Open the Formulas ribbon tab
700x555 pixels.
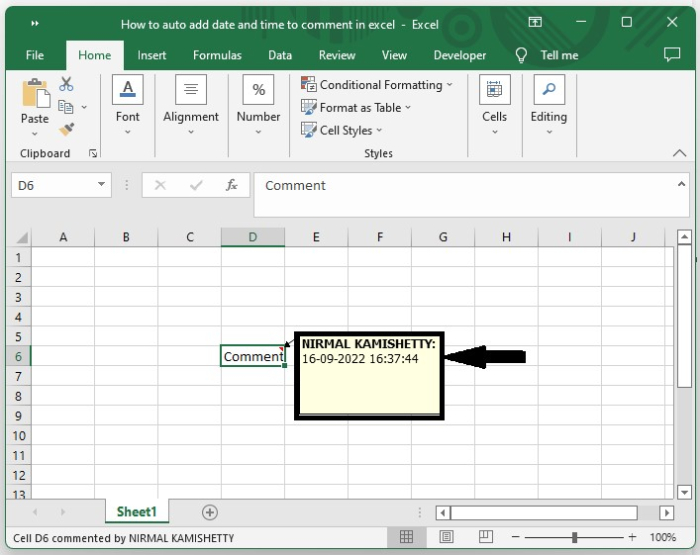(217, 55)
